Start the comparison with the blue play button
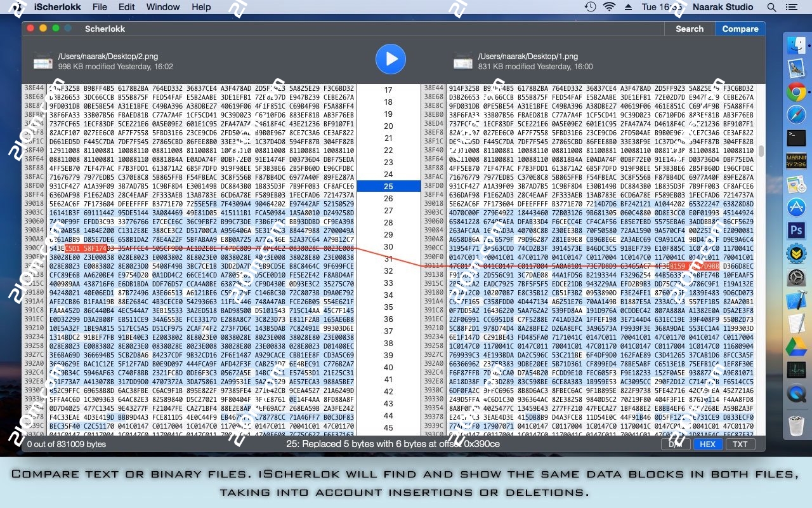812x508 pixels. [391, 59]
